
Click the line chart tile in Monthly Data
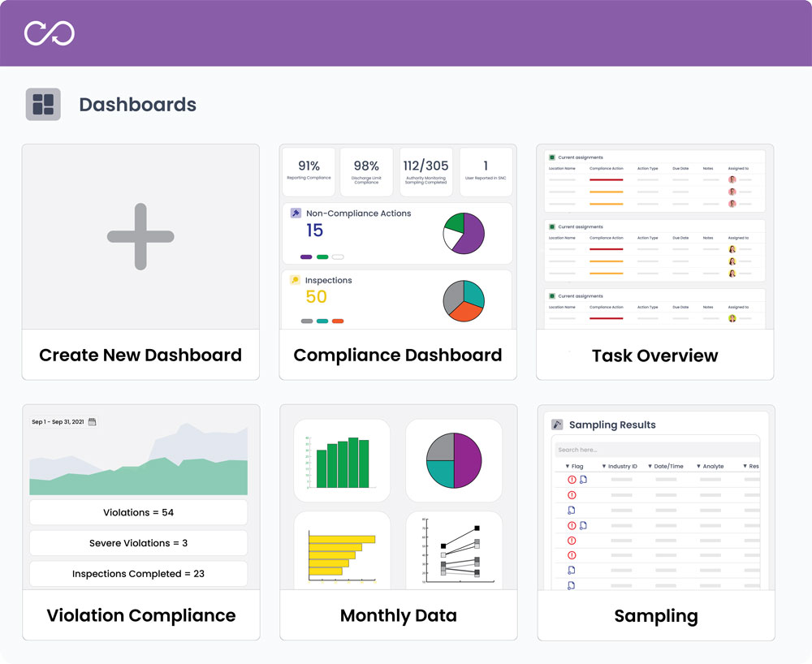pyautogui.click(x=454, y=550)
